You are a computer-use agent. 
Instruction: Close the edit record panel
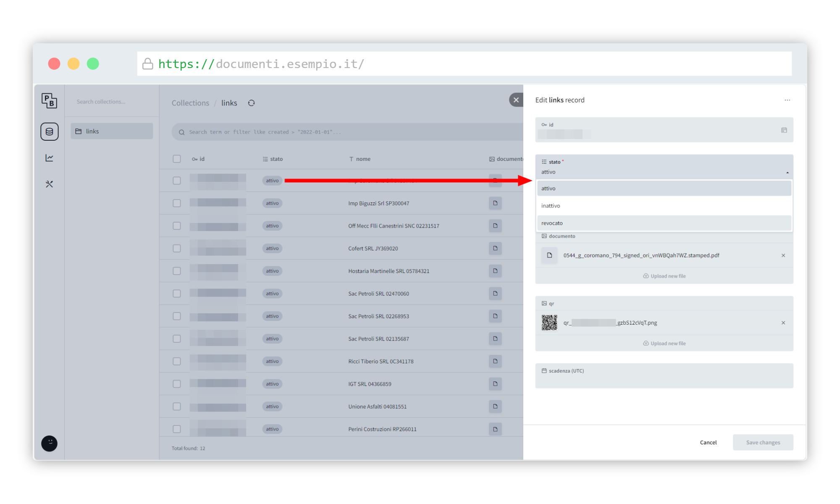click(x=516, y=100)
